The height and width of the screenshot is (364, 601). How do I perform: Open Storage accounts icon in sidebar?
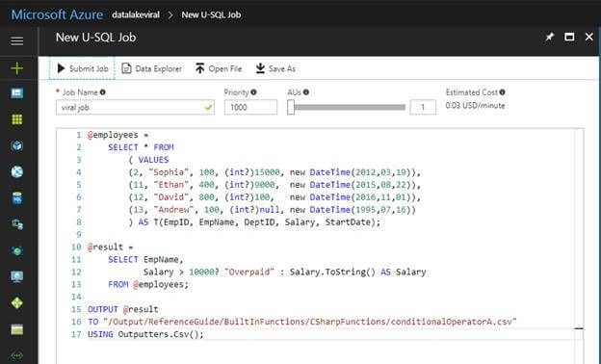tap(17, 329)
